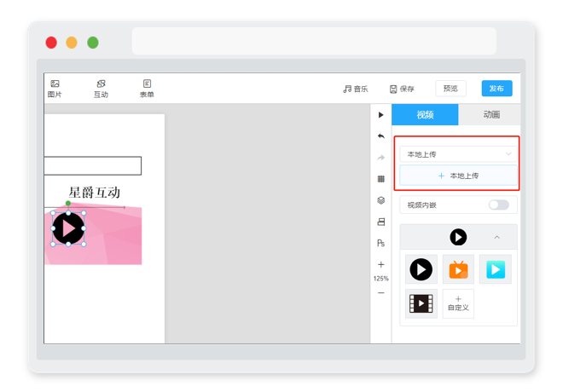Screen dimensions: 563x392
Task: Choose the black circle play icon style
Action: point(421,269)
